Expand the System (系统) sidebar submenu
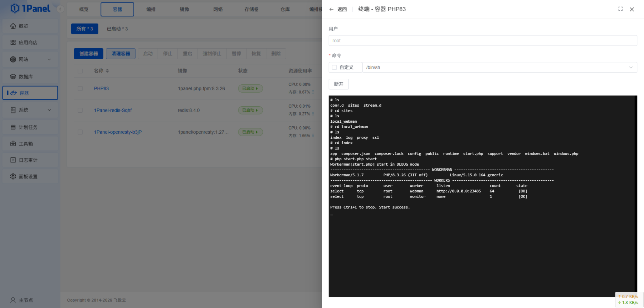This screenshot has width=644, height=308. 49,110
